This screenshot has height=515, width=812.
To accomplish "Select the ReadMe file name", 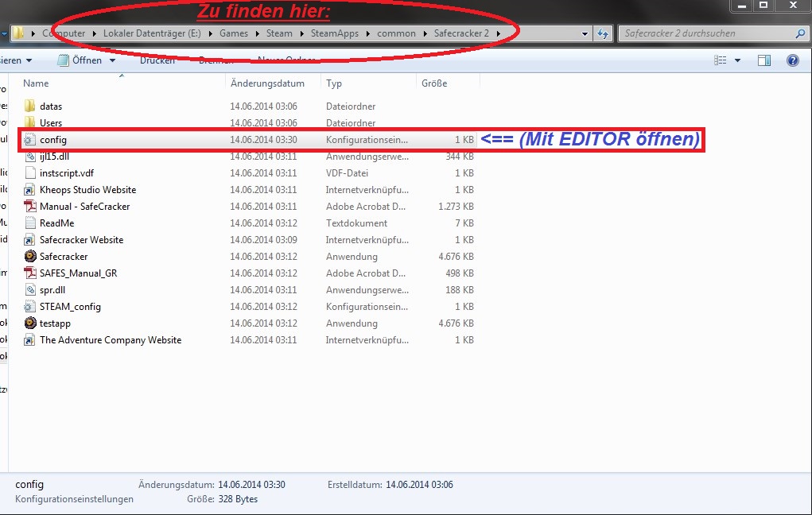I will click(57, 223).
